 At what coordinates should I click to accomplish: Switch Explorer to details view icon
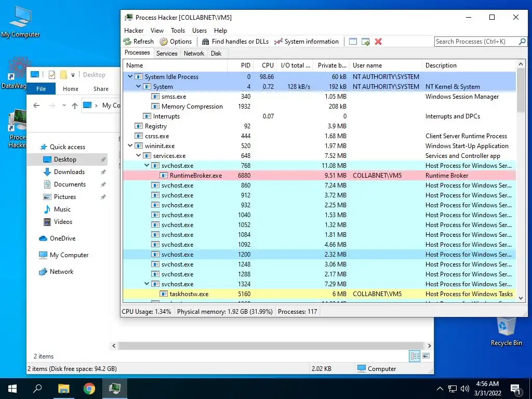click(x=415, y=356)
